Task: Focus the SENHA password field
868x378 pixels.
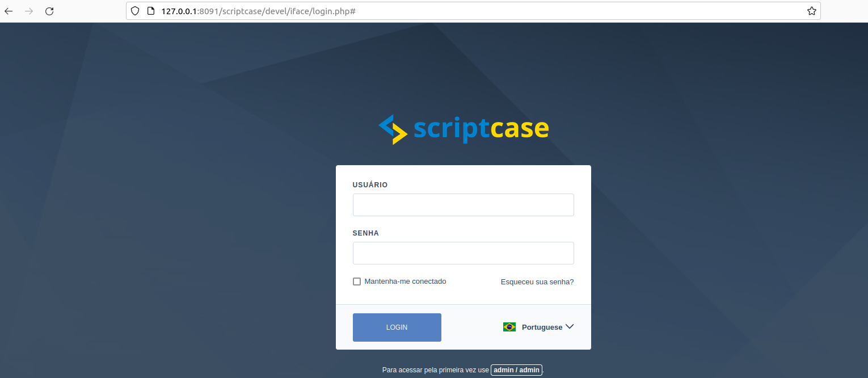Action: (x=464, y=253)
